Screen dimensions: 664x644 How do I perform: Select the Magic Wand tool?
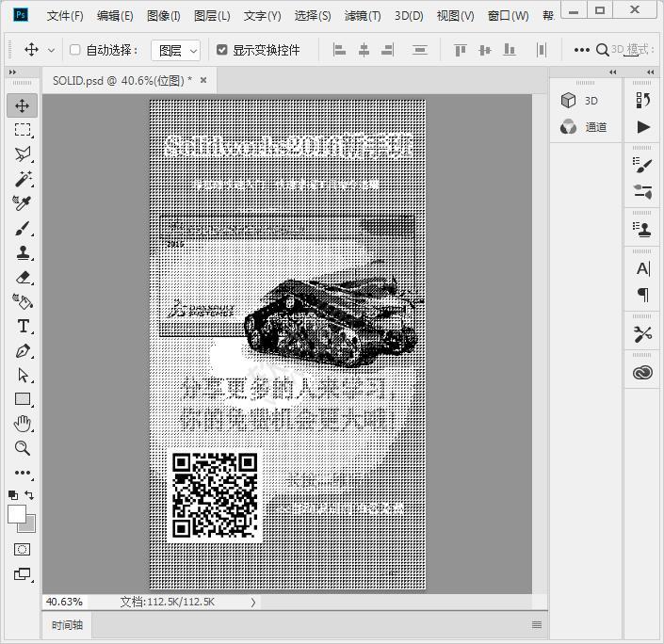click(x=23, y=179)
